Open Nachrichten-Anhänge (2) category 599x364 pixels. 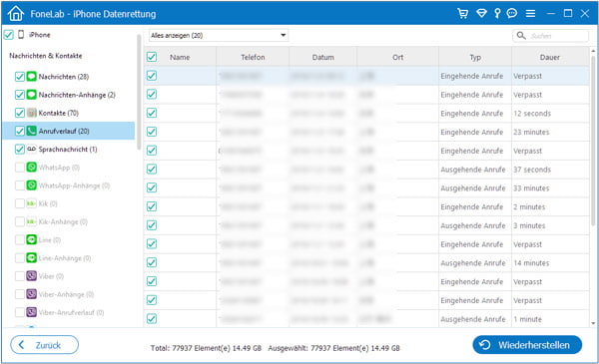point(77,95)
